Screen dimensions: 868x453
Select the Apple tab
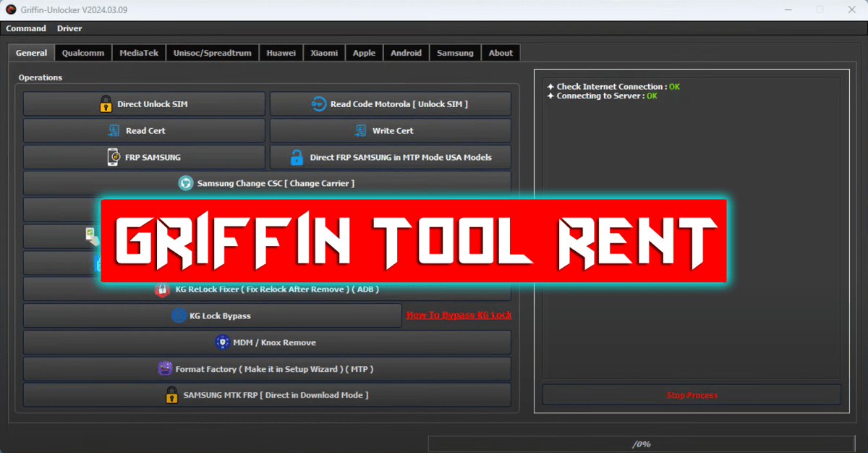coord(364,52)
